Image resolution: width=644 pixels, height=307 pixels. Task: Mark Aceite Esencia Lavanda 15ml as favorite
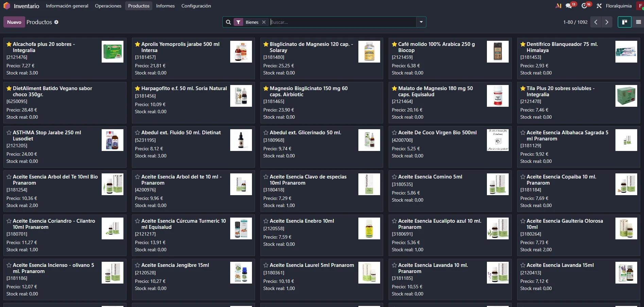tap(523, 265)
